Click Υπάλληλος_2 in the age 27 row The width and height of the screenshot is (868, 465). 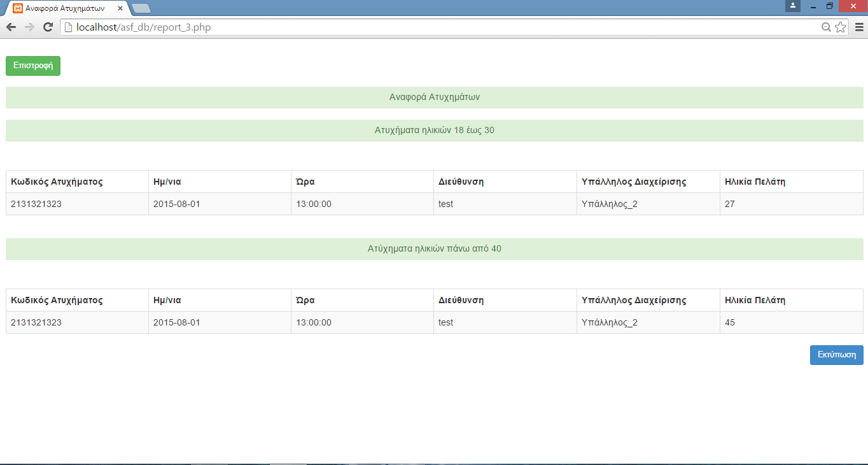coord(610,204)
